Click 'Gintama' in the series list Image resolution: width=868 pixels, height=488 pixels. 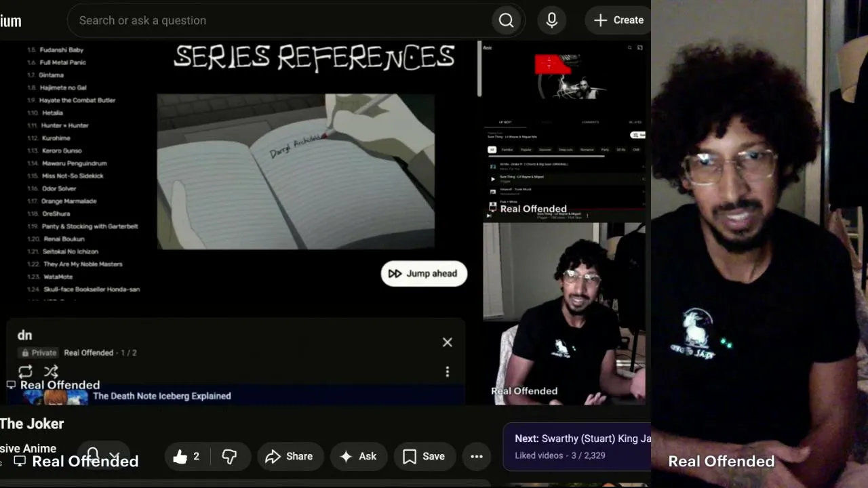(x=52, y=75)
